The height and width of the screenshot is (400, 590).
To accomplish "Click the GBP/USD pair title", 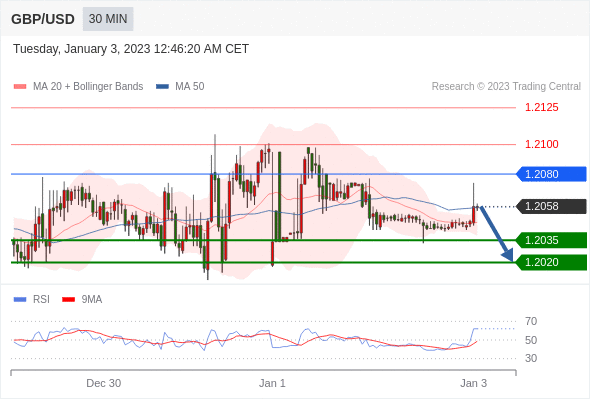I will (43, 19).
